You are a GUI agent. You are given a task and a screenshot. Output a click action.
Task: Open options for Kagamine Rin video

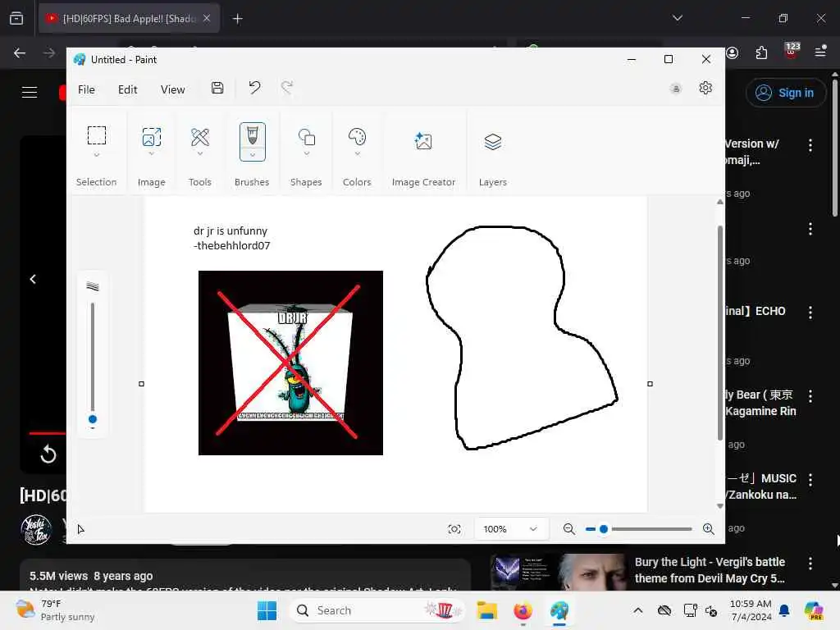[x=810, y=396]
